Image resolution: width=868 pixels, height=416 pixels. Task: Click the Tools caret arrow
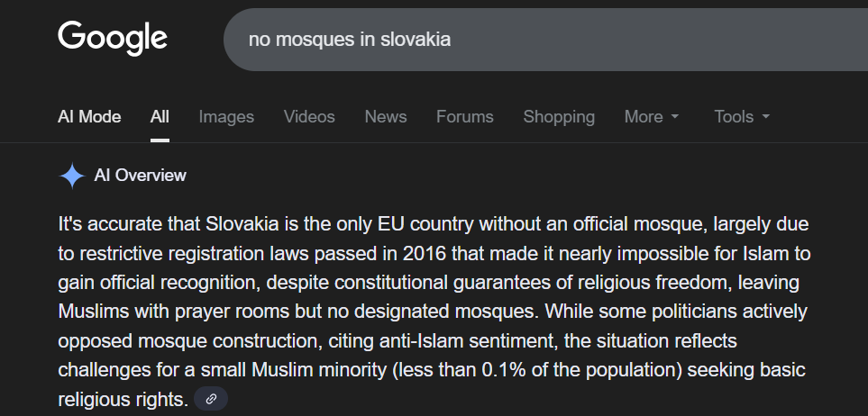766,117
